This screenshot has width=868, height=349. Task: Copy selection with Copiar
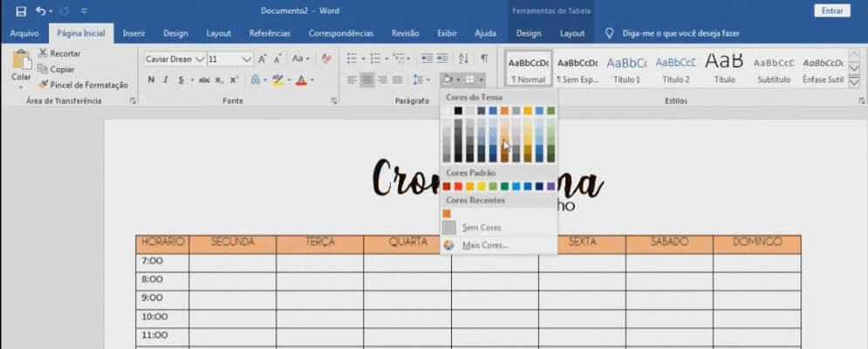(57, 69)
